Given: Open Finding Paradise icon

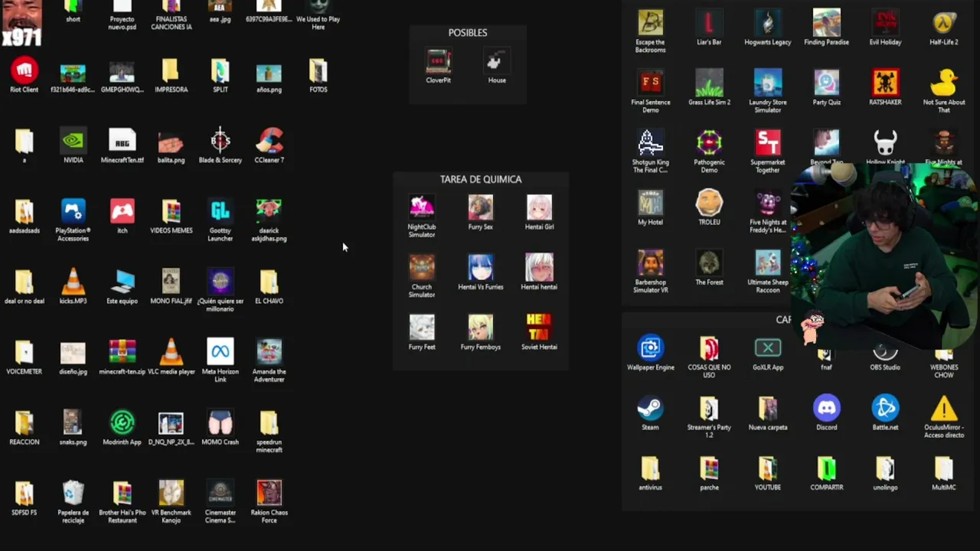Looking at the screenshot, I should (x=827, y=23).
